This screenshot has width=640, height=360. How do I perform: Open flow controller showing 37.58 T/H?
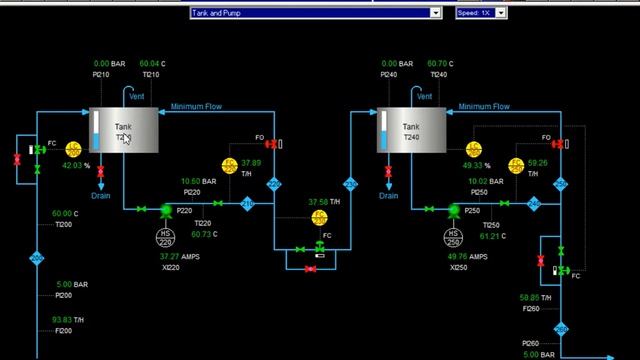pyautogui.click(x=319, y=218)
